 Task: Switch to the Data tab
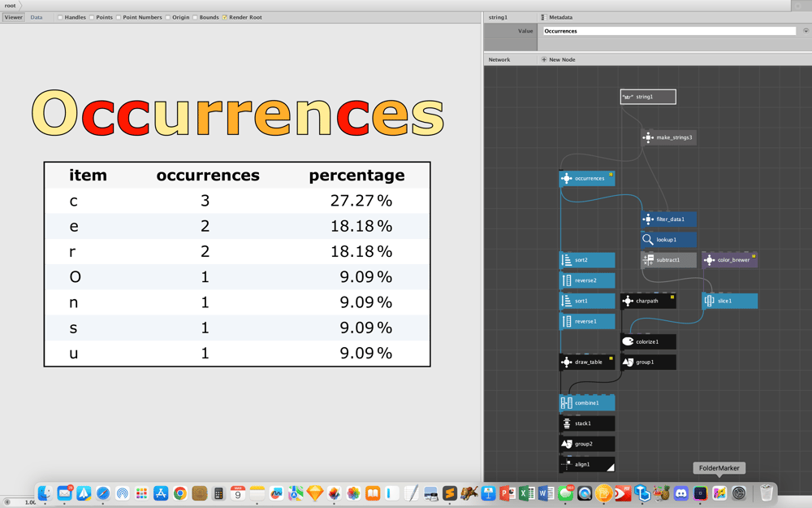tap(37, 17)
